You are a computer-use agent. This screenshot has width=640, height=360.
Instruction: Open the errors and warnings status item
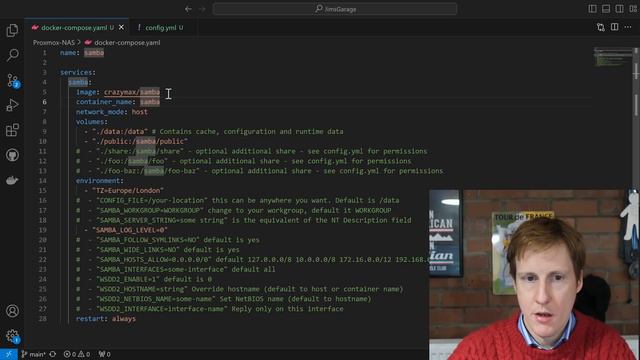76,354
